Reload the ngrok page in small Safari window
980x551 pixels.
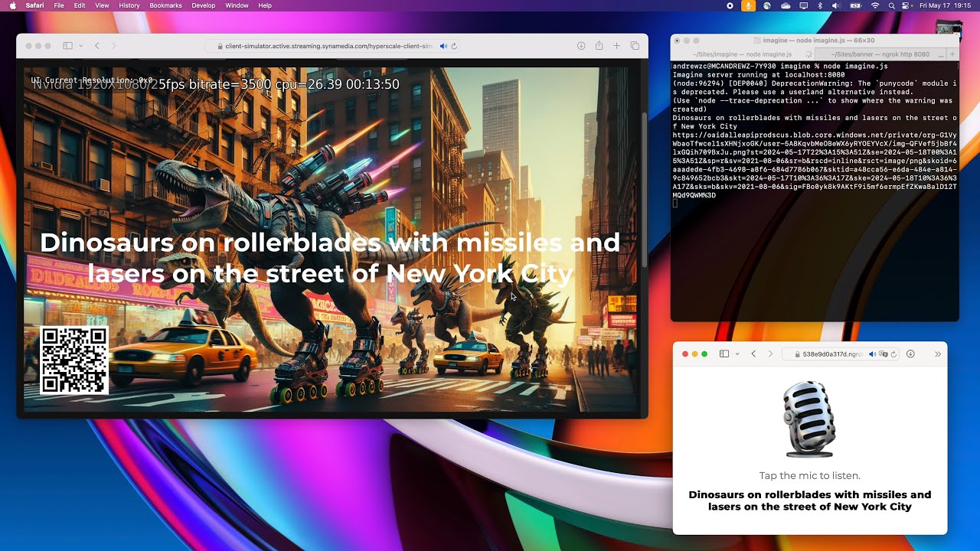pos(894,354)
